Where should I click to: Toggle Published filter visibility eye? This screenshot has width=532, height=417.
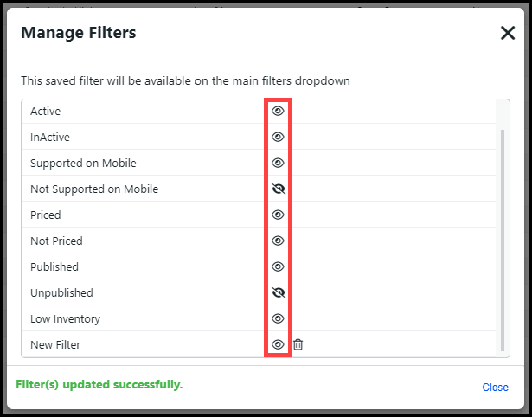point(278,266)
